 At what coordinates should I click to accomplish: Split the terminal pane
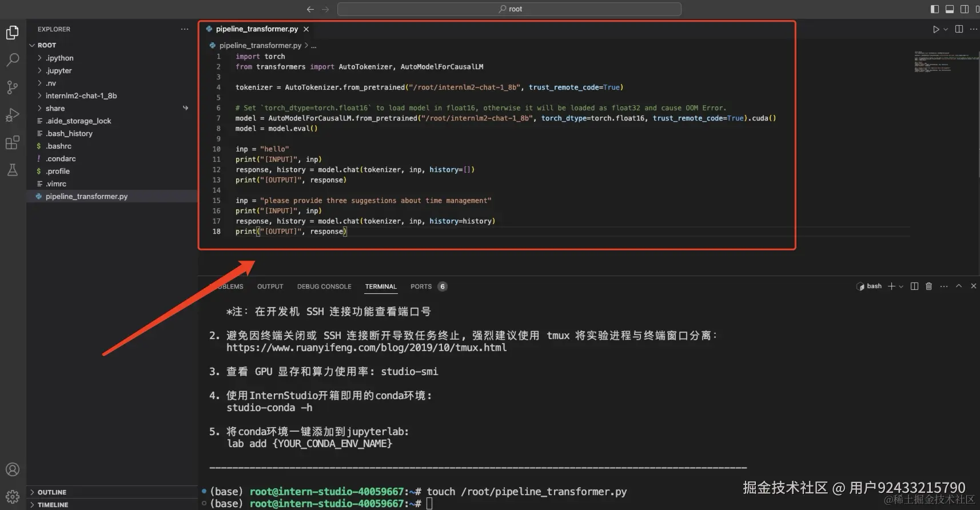pos(914,286)
